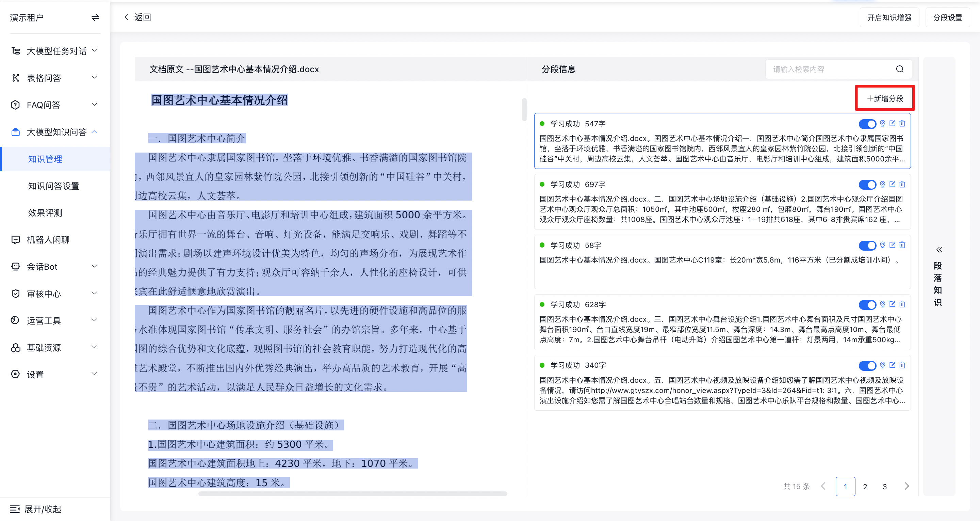Click the FAQ问答 question icon
980x521 pixels.
(15, 105)
